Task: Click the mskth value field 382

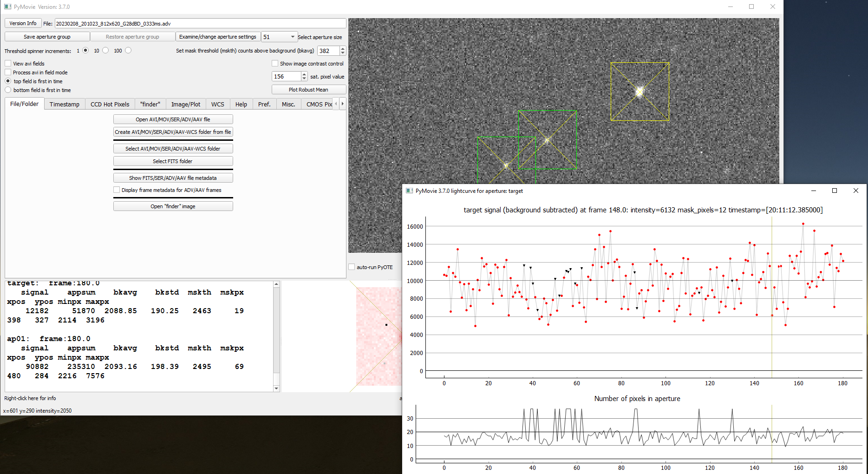Action: pyautogui.click(x=328, y=51)
